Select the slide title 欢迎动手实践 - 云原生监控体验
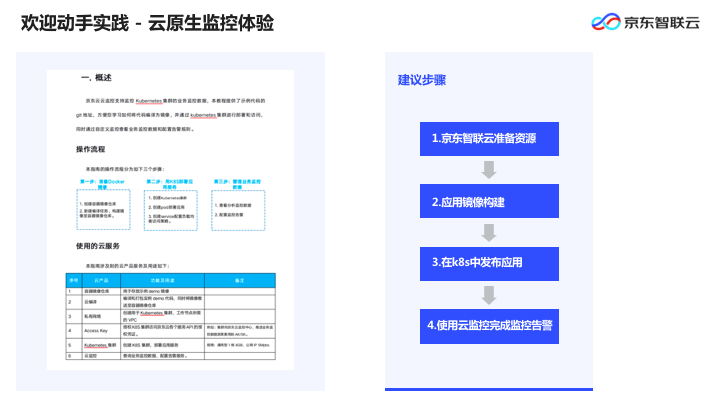Screen dimensions: 720x405 [x=147, y=23]
